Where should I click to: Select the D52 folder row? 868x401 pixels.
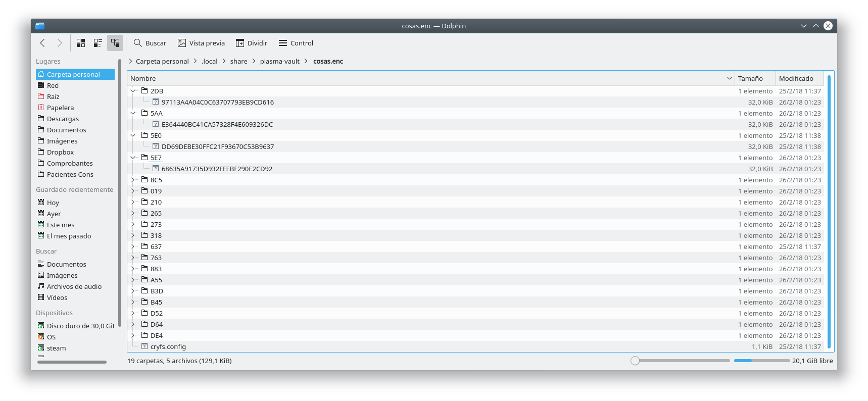[476, 313]
